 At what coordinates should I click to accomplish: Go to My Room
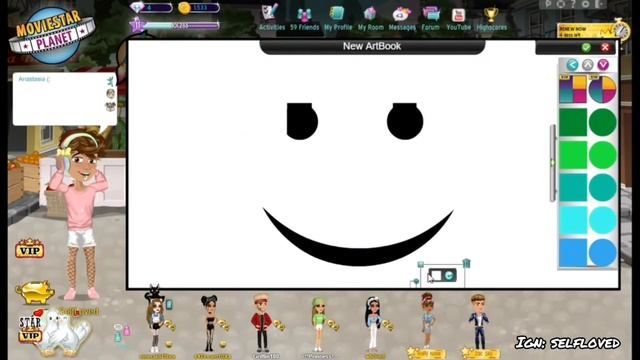[x=371, y=18]
